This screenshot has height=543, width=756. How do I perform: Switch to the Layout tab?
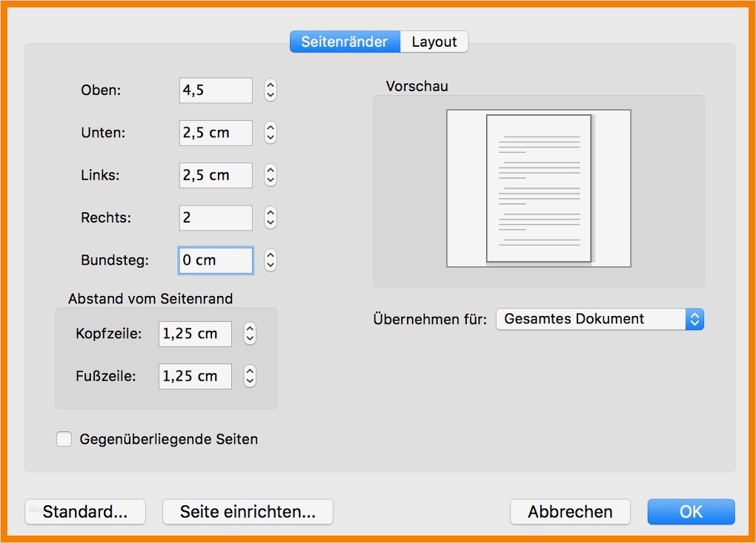434,42
